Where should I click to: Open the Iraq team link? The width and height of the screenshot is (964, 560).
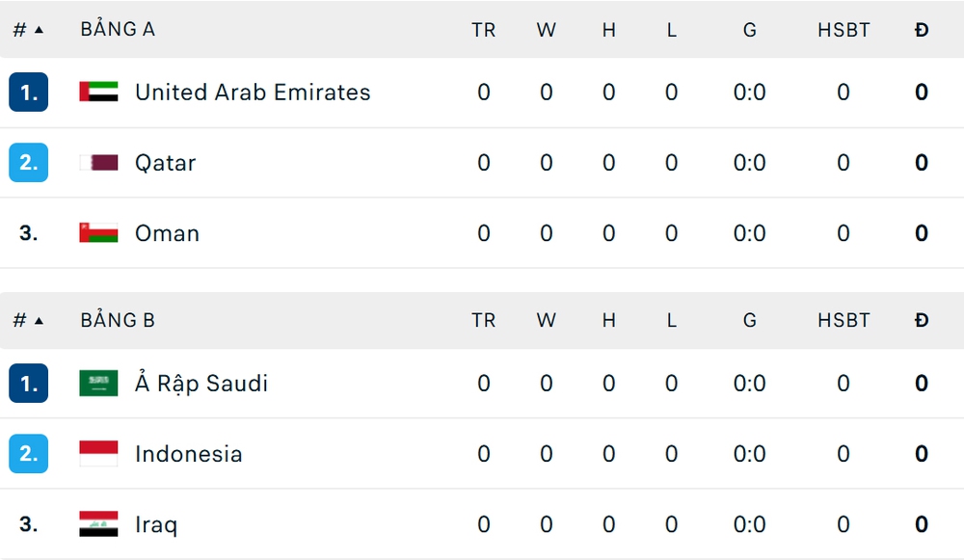pyautogui.click(x=156, y=524)
